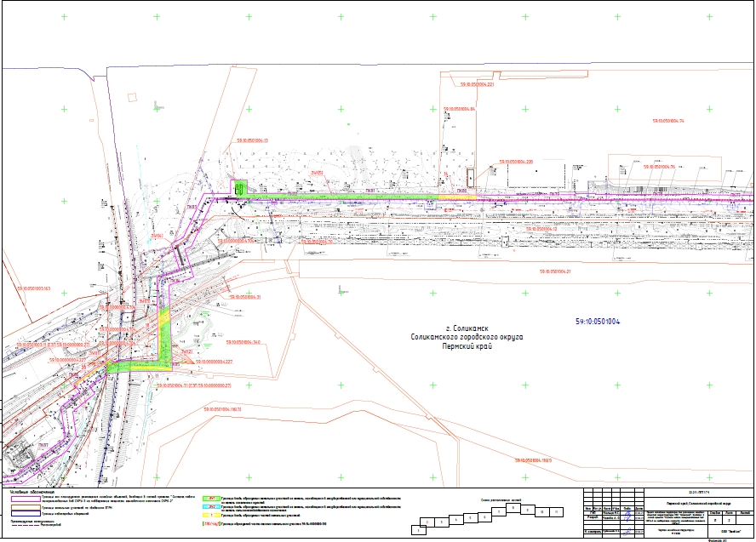
Task: Click sheet box 8 in the sheet layout diagram
Action: 513,508
